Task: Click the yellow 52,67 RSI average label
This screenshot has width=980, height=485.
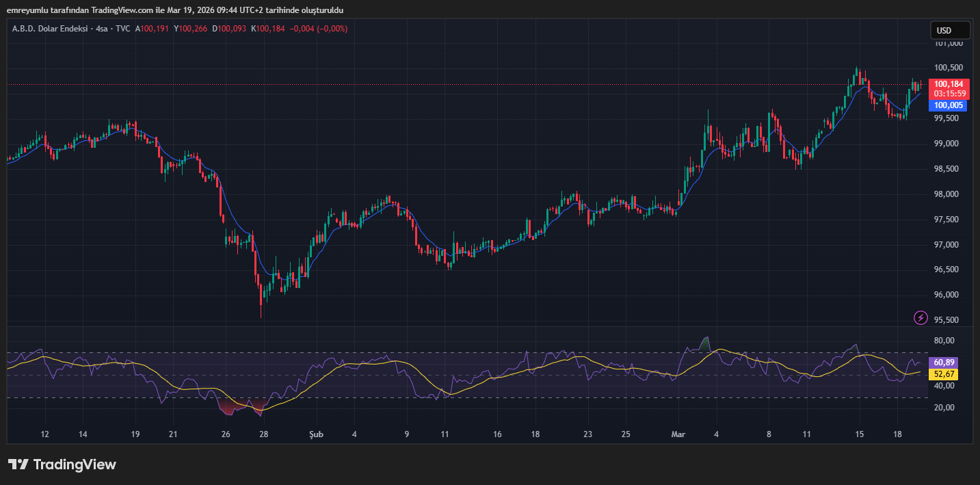Action: point(944,374)
